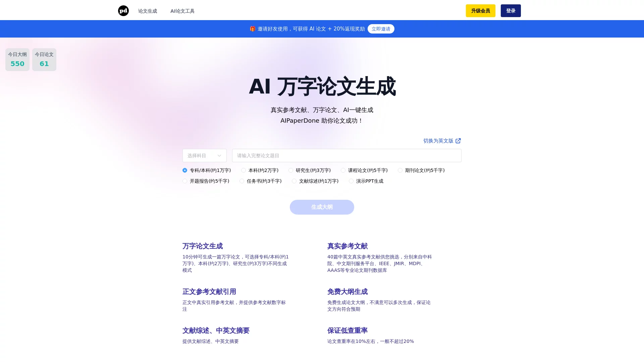Switch to the 论文生成 nav item
Viewport: 644px width, 362px height.
pos(147,11)
